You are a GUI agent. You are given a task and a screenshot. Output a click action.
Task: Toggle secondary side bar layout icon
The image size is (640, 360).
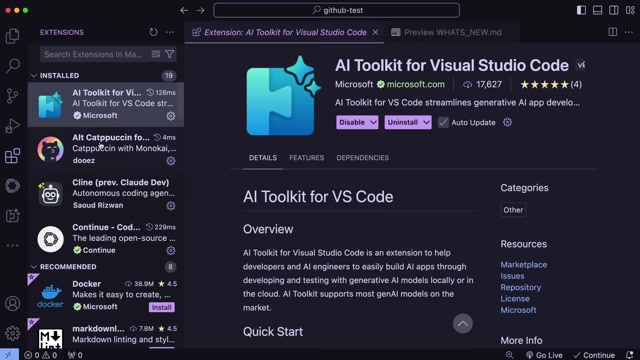click(x=613, y=10)
